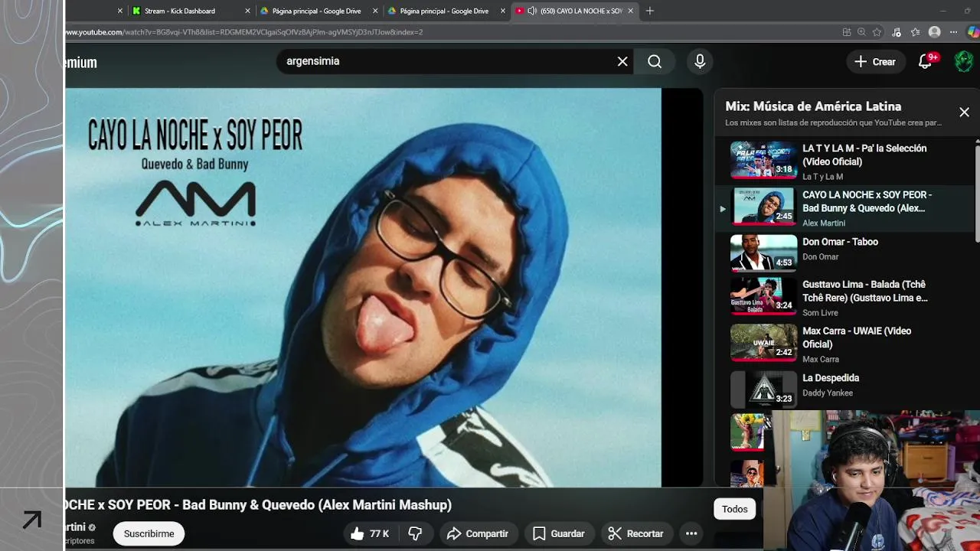Click the Compartir share button
This screenshot has height=551, width=980.
(x=478, y=533)
